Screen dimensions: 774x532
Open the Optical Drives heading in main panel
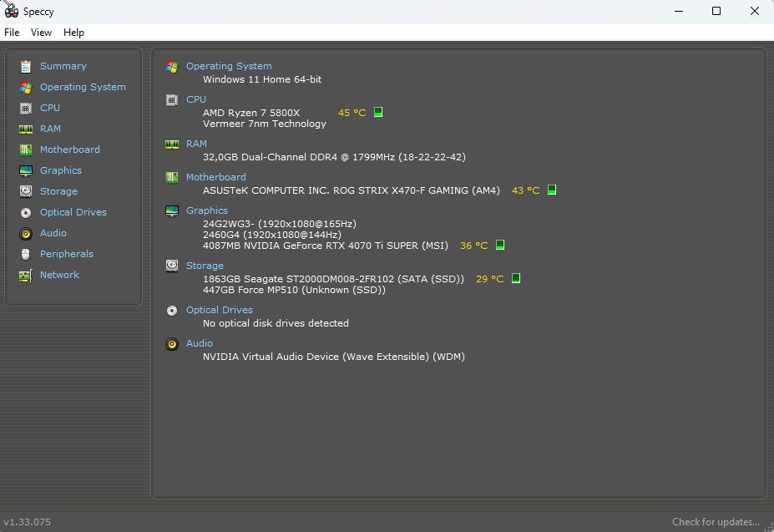click(219, 310)
